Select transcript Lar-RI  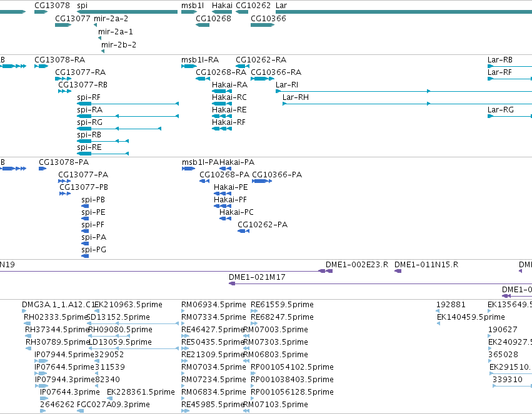[287, 85]
